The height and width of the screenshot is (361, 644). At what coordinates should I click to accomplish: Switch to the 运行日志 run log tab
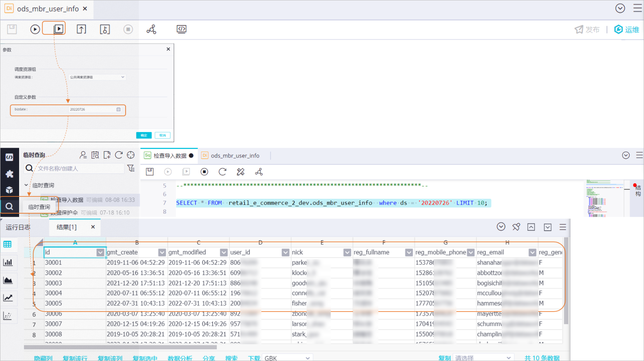[18, 227]
